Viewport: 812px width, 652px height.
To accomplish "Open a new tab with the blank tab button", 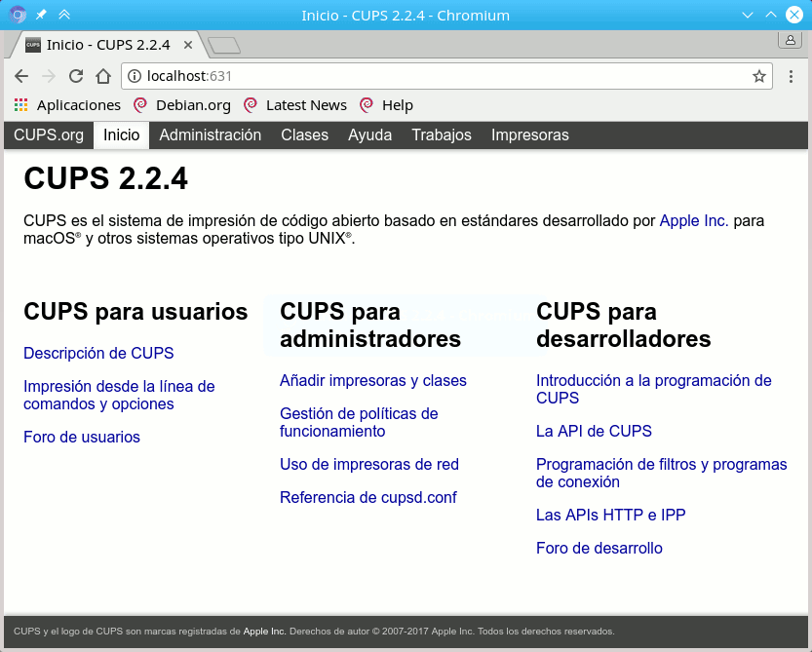I will click(224, 46).
